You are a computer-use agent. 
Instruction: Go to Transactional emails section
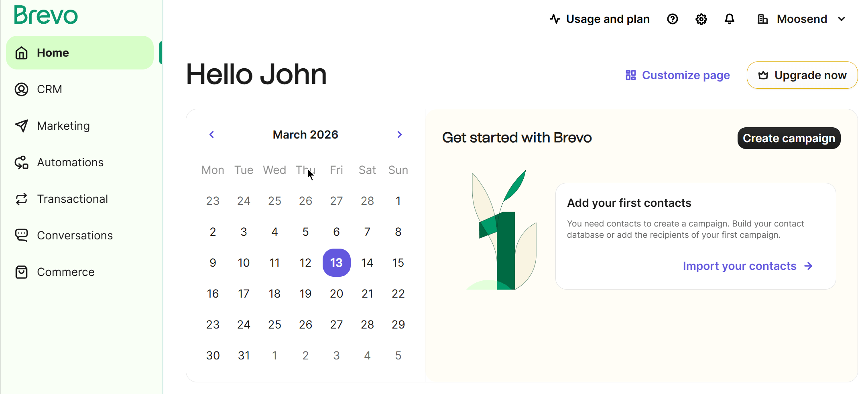pos(73,199)
